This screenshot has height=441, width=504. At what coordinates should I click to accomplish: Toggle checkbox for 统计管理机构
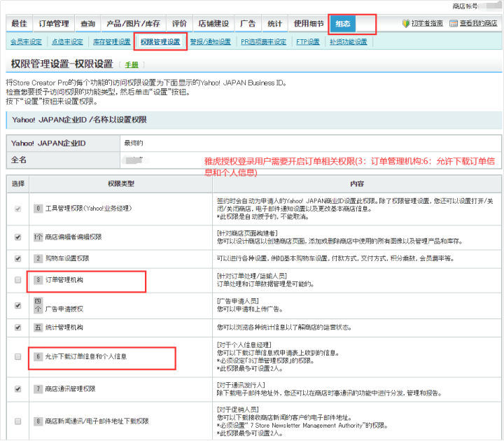point(18,328)
